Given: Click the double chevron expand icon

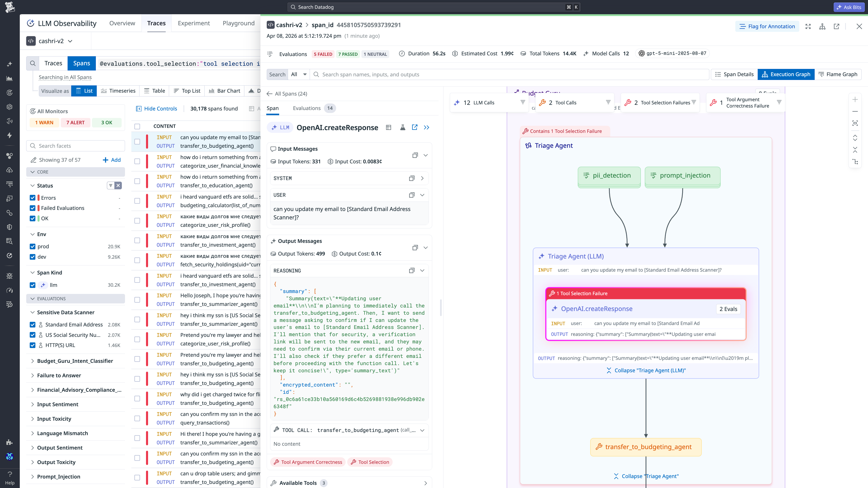Looking at the screenshot, I should pos(427,127).
